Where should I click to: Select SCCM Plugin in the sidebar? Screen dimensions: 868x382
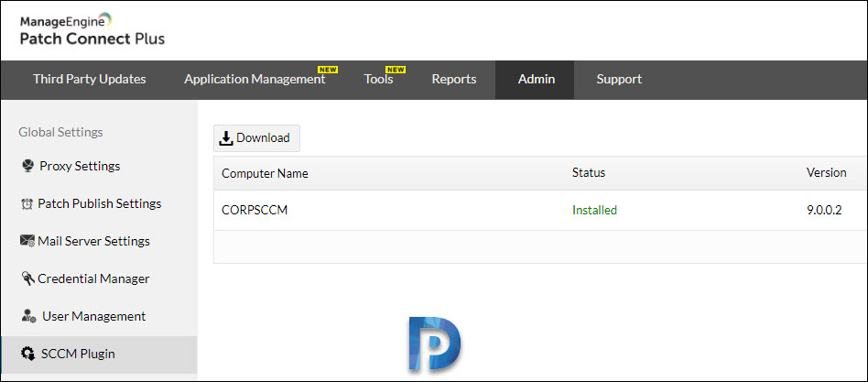click(99, 354)
